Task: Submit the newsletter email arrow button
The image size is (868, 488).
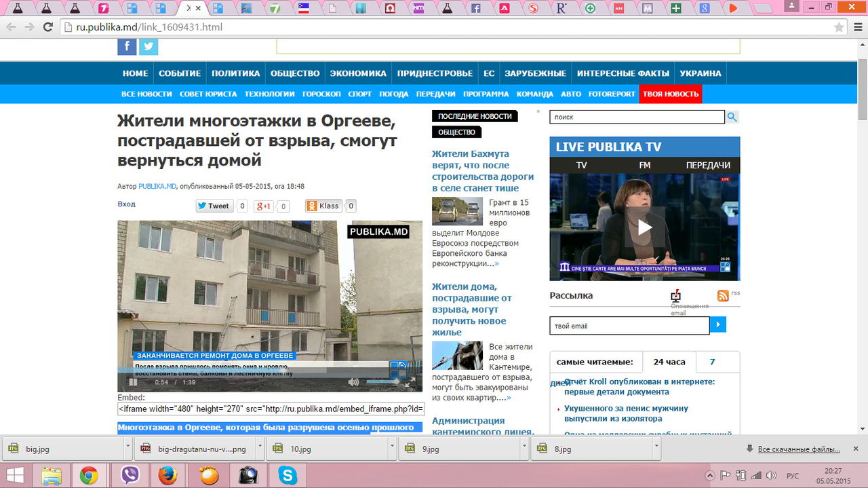Action: click(x=718, y=326)
